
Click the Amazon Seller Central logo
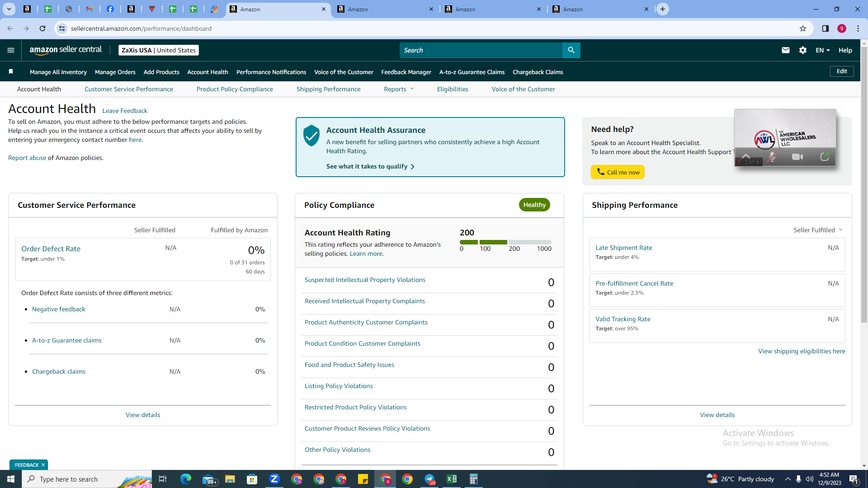[x=66, y=50]
